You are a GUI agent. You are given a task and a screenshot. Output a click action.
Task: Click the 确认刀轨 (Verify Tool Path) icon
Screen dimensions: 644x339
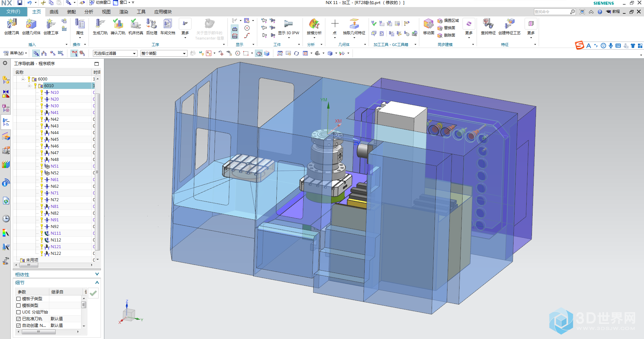118,26
